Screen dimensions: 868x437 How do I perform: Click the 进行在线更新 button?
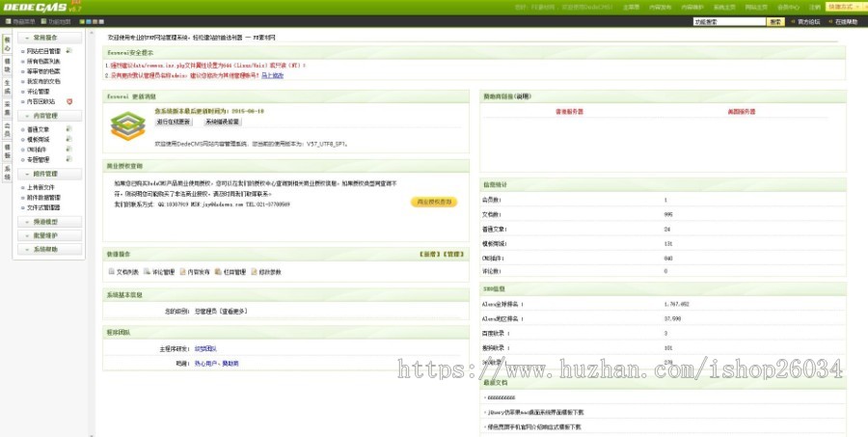(x=174, y=123)
